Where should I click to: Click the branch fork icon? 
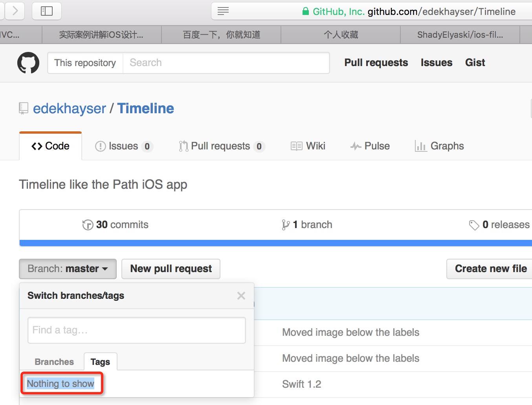(x=286, y=225)
